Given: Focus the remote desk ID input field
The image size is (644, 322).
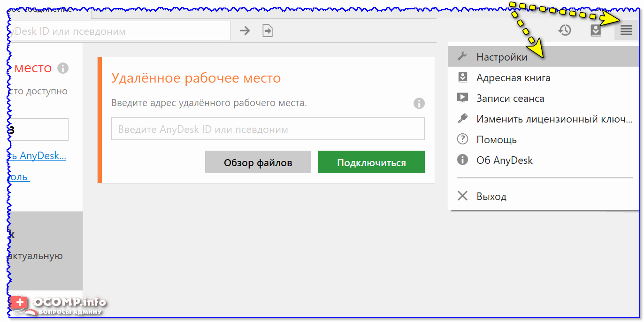Looking at the screenshot, I should [x=268, y=129].
